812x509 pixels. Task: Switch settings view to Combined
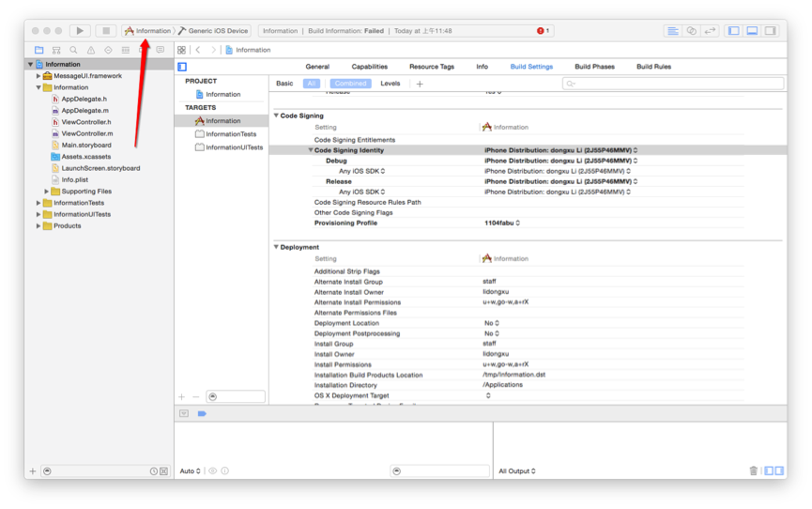pos(350,84)
